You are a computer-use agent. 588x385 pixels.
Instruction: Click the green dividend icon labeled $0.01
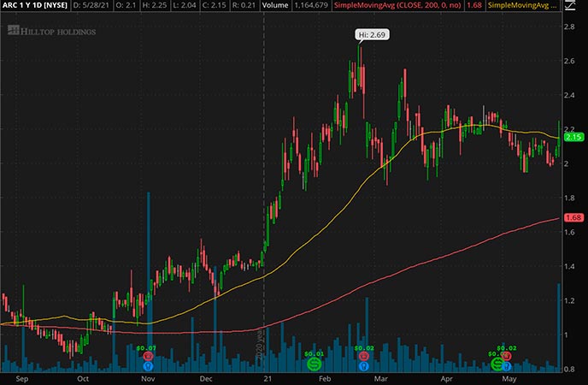(x=314, y=364)
